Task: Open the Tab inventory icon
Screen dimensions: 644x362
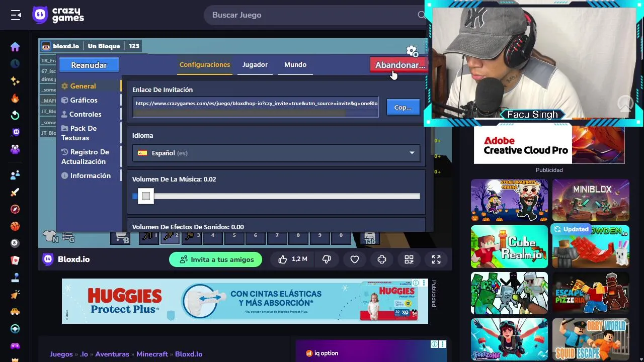Action: tap(369, 237)
